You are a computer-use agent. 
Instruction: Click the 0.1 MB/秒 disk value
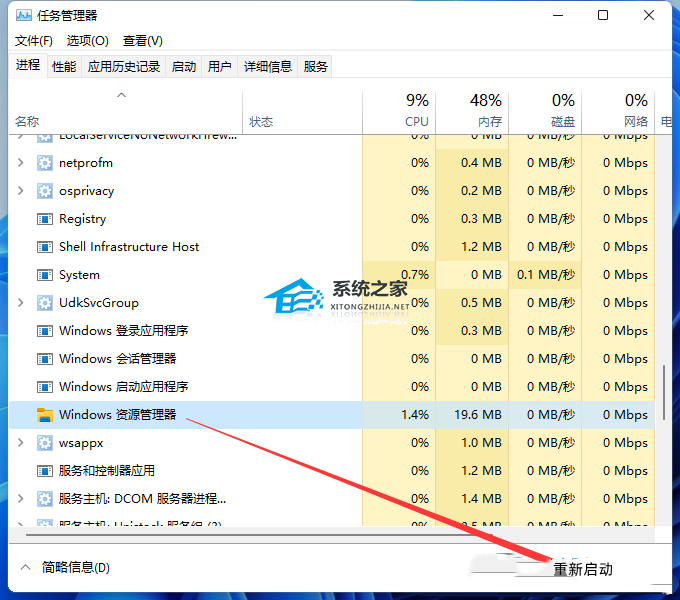tap(546, 275)
